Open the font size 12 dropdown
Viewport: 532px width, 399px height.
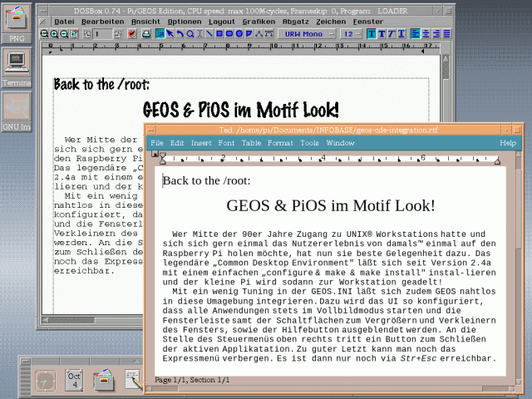351,34
